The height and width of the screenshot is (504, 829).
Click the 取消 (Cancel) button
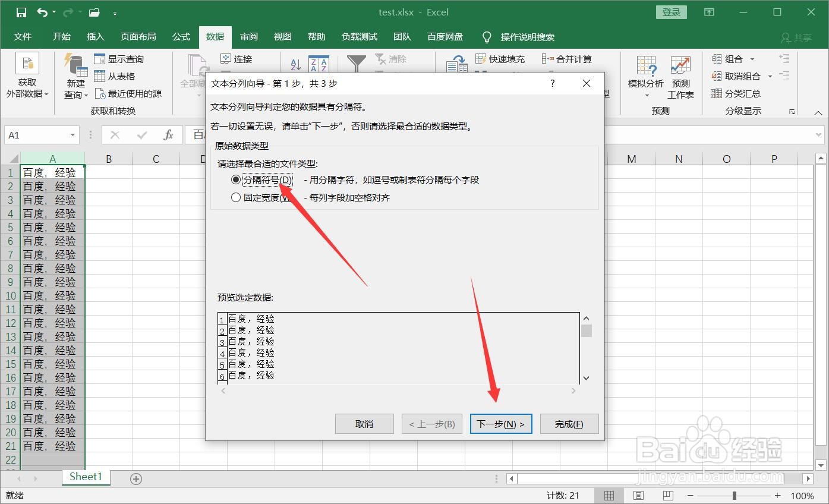click(x=364, y=423)
